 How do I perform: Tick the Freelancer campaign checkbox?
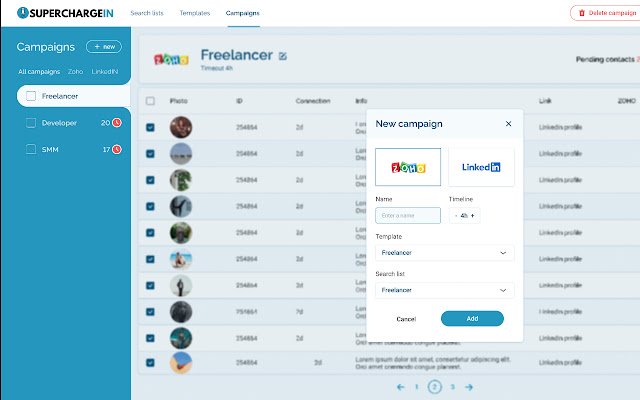tap(31, 96)
